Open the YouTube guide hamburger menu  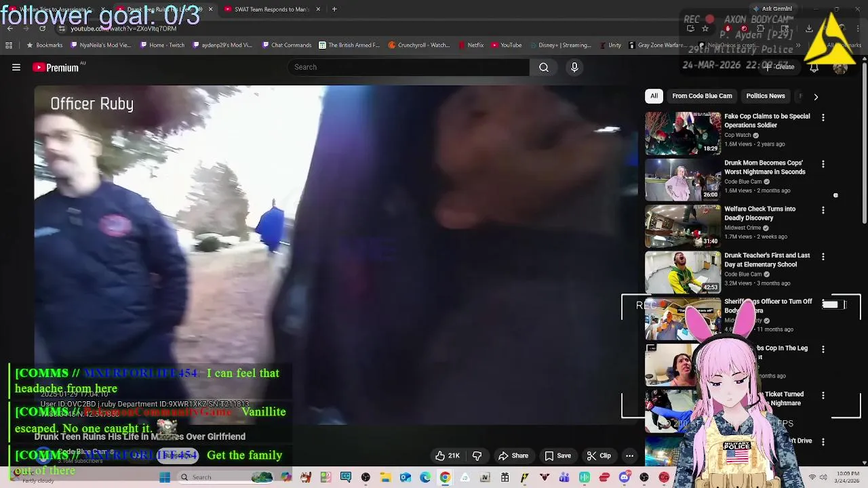16,67
